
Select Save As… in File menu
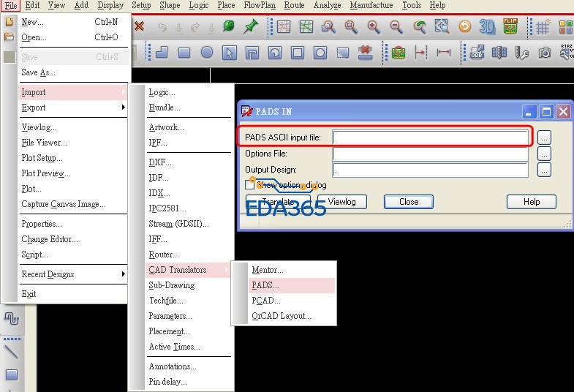(x=39, y=72)
